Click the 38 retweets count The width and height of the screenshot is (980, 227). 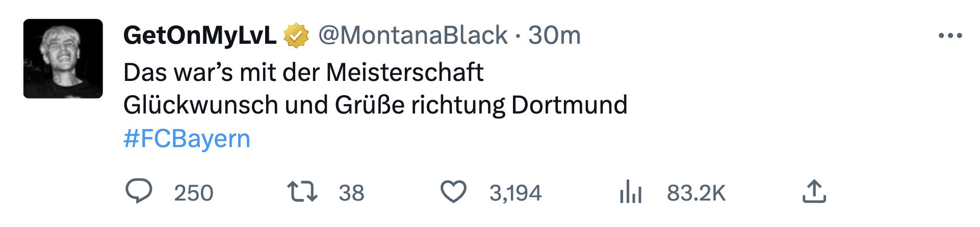(351, 193)
